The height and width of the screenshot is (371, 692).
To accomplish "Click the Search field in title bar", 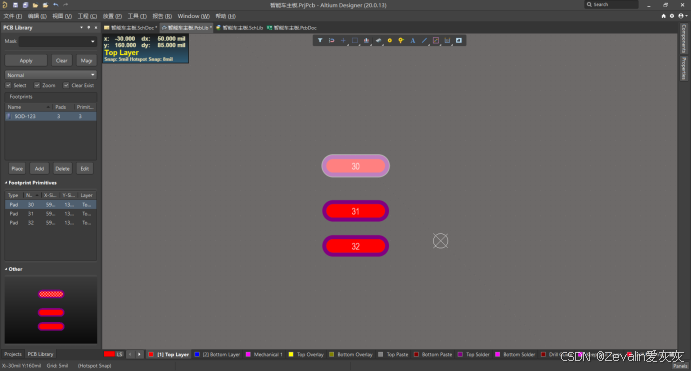I will 611,4.
